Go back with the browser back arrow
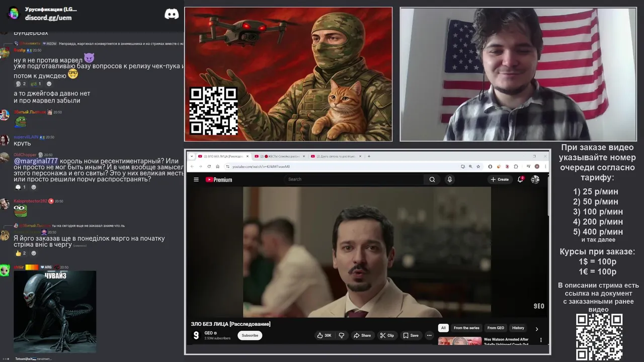Screen dimensions: 644x362 (x=192, y=166)
